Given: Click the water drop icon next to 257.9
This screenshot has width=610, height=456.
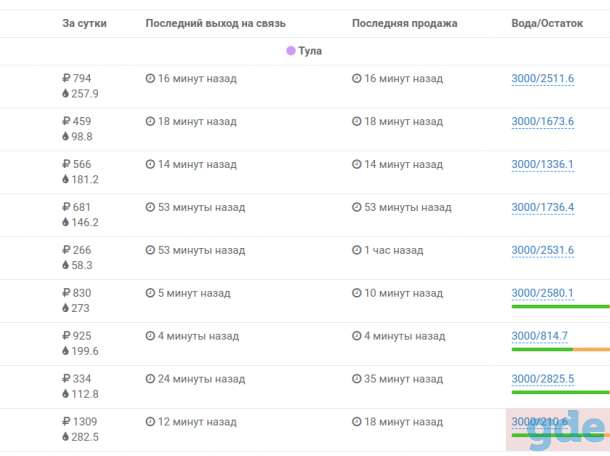Looking at the screenshot, I should point(65,93).
